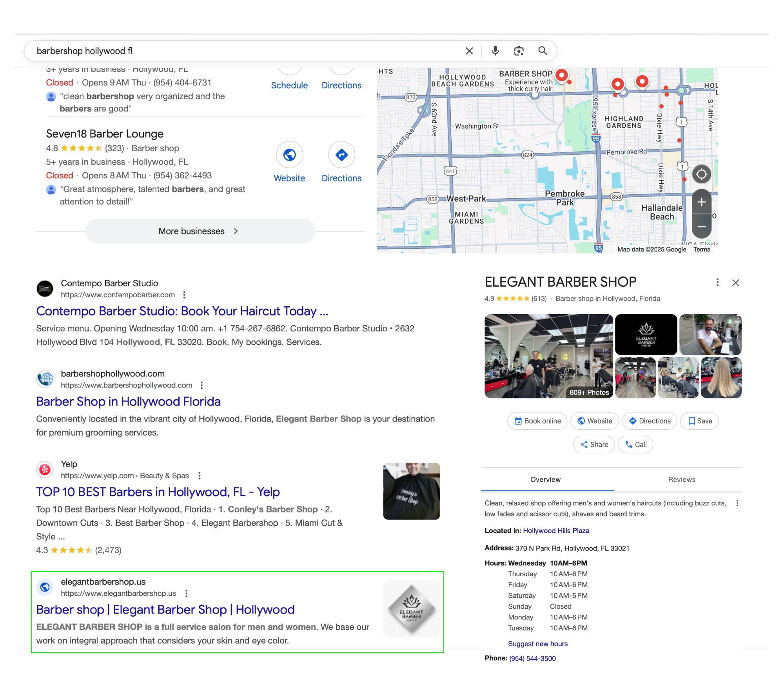Click Hours: Wednesday 10AM–6PM row

pos(535,563)
